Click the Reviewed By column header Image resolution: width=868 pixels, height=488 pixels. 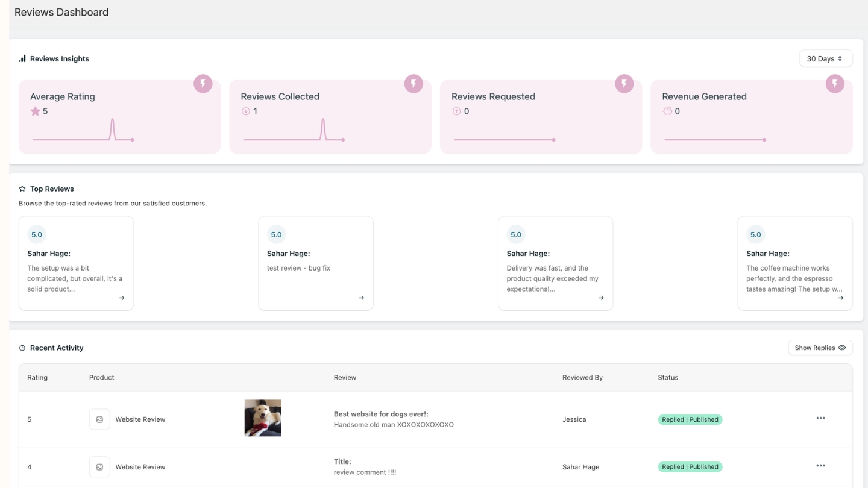coord(582,377)
